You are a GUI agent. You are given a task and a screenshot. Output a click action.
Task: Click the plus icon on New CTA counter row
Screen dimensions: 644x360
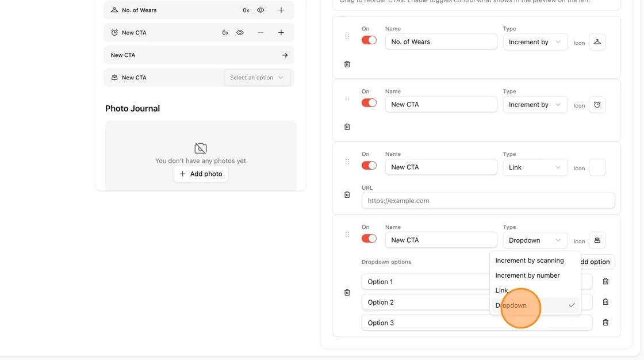click(281, 32)
